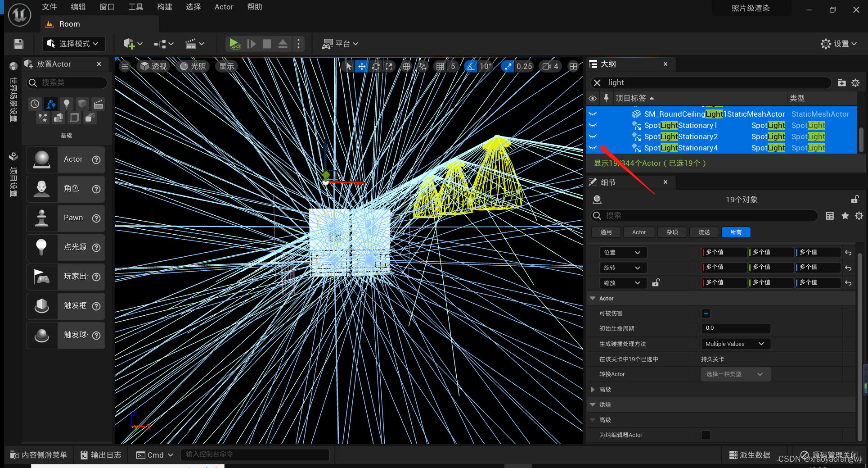Add new folder in the outliner
The height and width of the screenshot is (468, 868).
coord(842,82)
